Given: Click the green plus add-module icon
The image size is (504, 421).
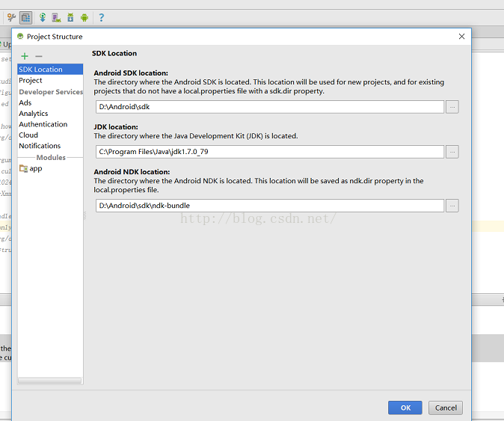Looking at the screenshot, I should [25, 56].
